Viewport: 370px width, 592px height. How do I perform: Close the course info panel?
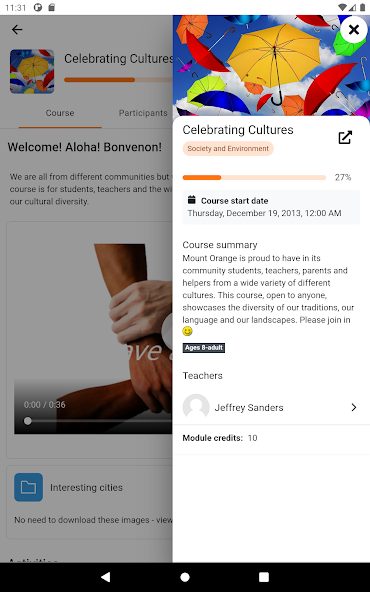tap(353, 29)
